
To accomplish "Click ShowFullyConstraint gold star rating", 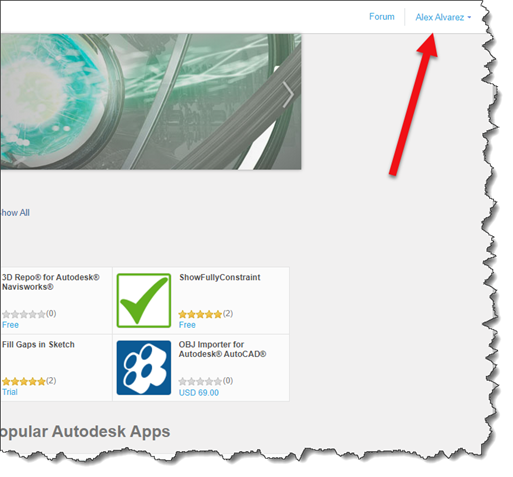I will 200,314.
